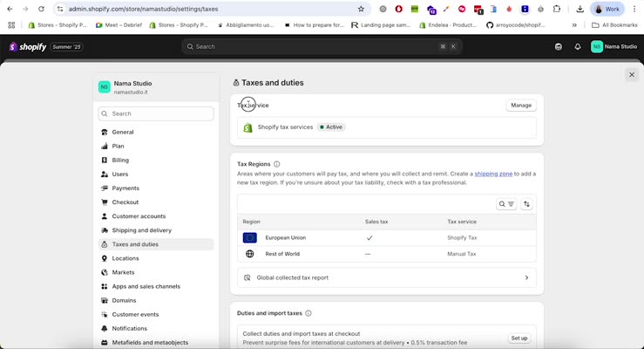Click the Notifications bell icon in sidebar
This screenshot has width=644, height=349.
(x=105, y=328)
